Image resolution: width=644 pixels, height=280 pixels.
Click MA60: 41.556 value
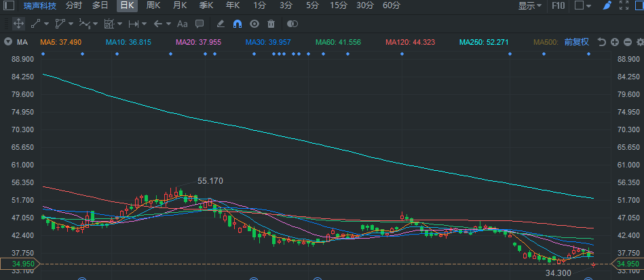click(338, 42)
